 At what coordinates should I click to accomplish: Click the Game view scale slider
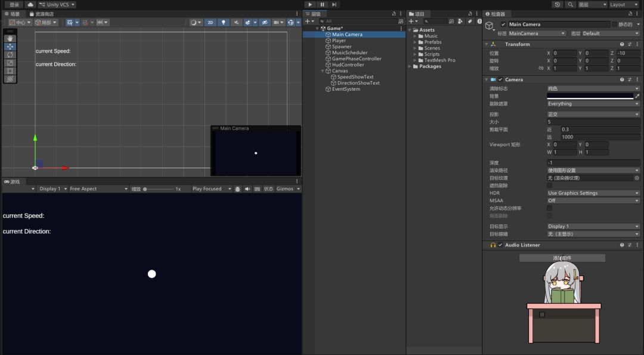[158, 189]
